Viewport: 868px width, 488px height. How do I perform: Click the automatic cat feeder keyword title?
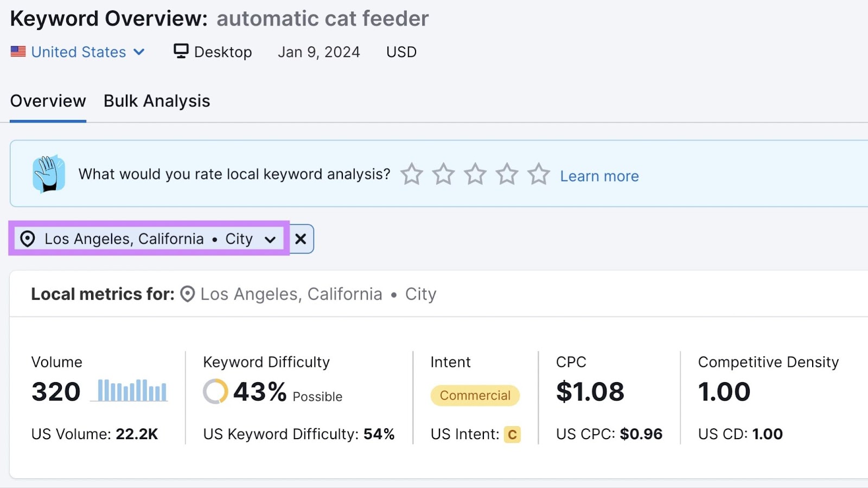coord(322,18)
